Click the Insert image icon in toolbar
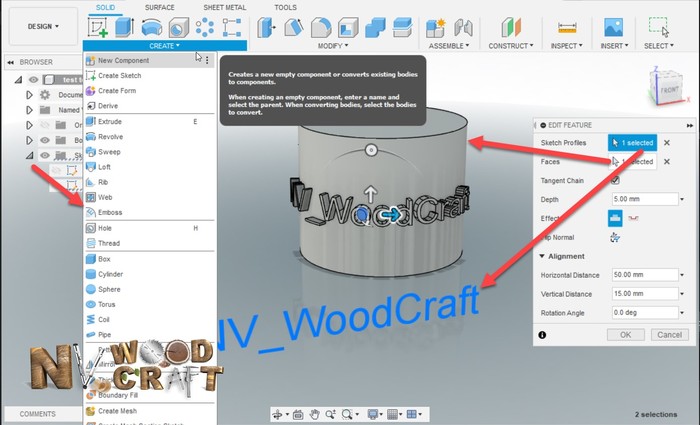 (x=614, y=29)
